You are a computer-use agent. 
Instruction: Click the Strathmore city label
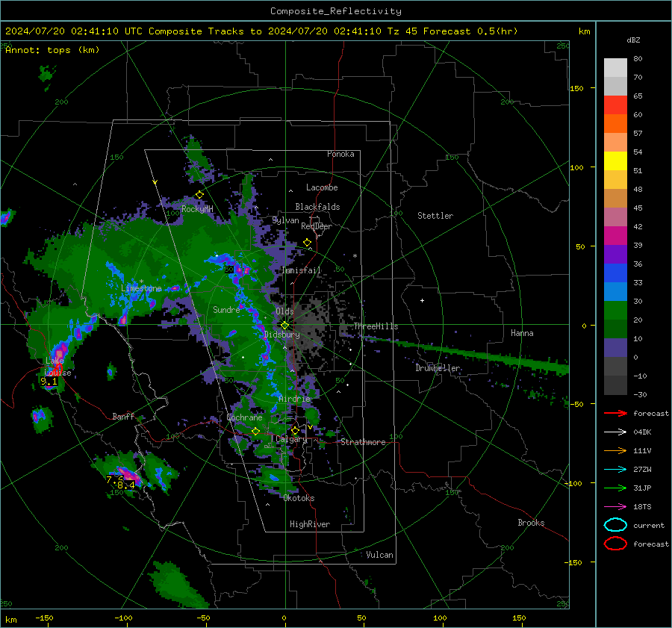click(x=364, y=442)
